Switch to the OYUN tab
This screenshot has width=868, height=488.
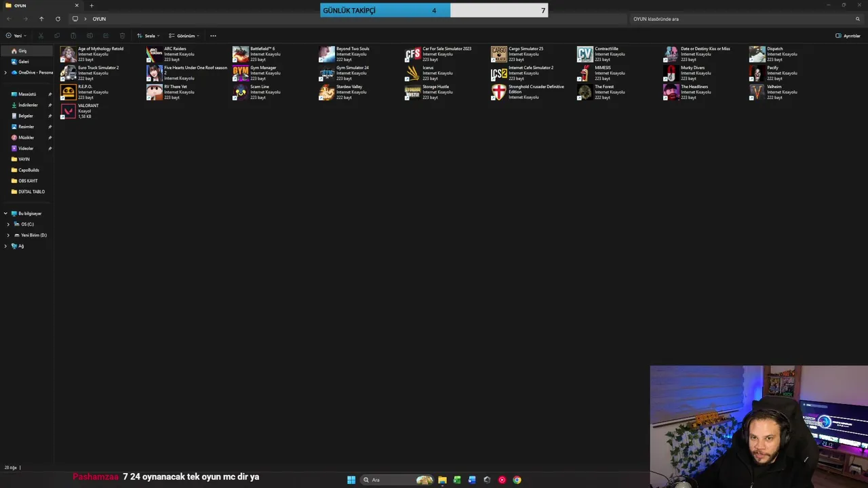(x=41, y=5)
